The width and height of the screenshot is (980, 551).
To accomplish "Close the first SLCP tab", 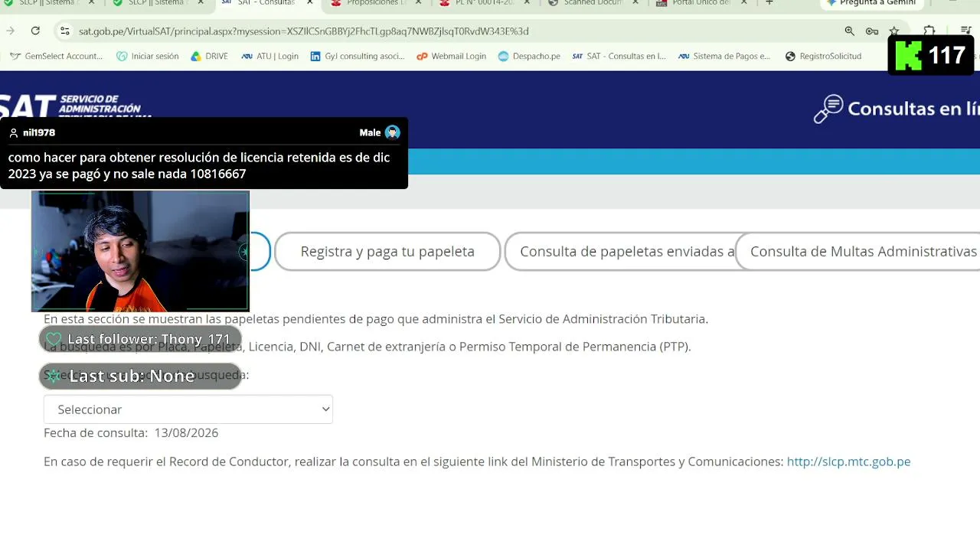I will (x=91, y=2).
